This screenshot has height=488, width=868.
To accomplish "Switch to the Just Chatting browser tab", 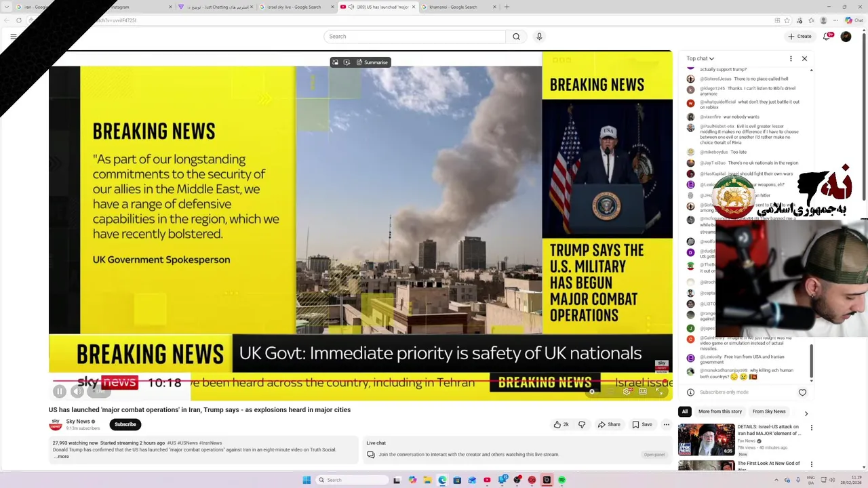I will click(x=216, y=7).
